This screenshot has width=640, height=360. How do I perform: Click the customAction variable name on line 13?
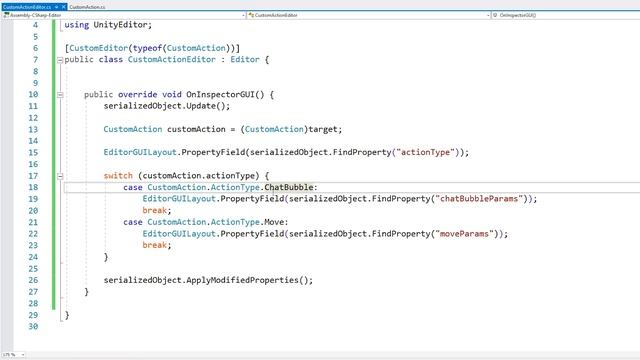point(196,129)
